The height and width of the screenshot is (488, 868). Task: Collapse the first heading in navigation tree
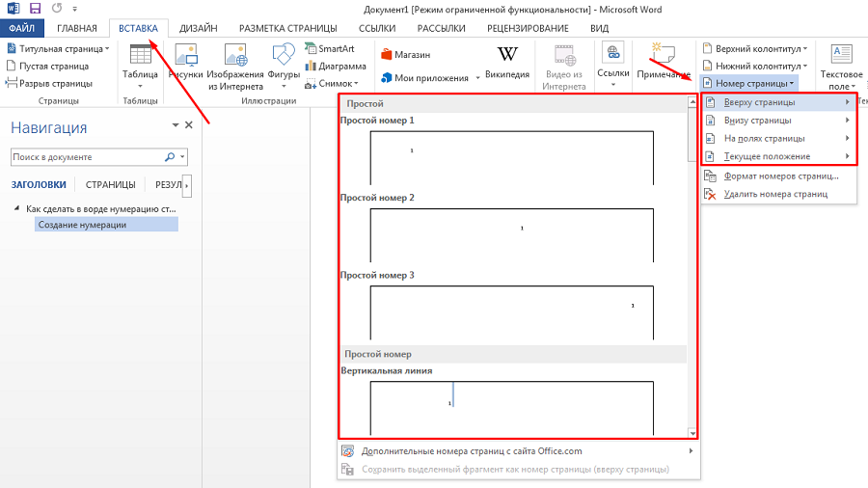pyautogui.click(x=16, y=208)
